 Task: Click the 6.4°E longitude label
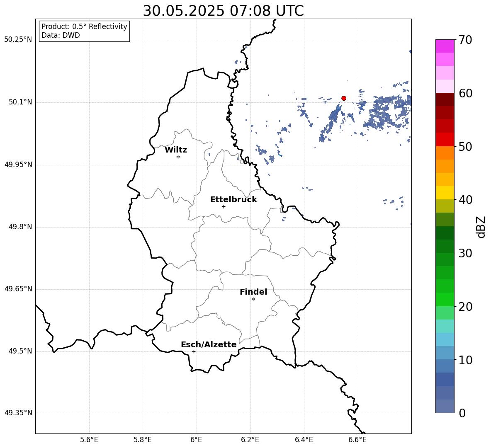click(x=304, y=440)
